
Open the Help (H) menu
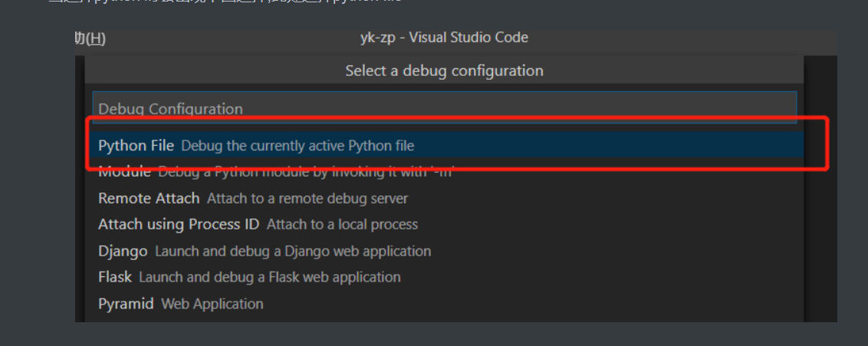click(x=90, y=38)
